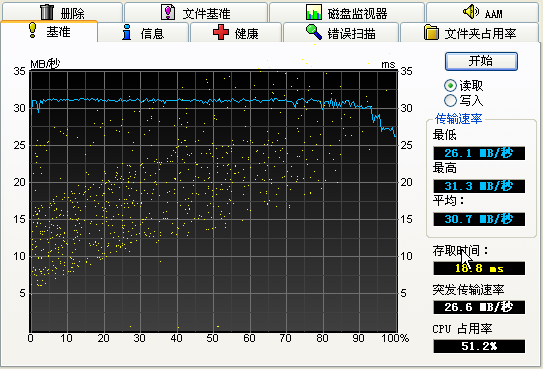Click the trash can icon on 删除 tab
The image size is (543, 369).
pyautogui.click(x=47, y=12)
